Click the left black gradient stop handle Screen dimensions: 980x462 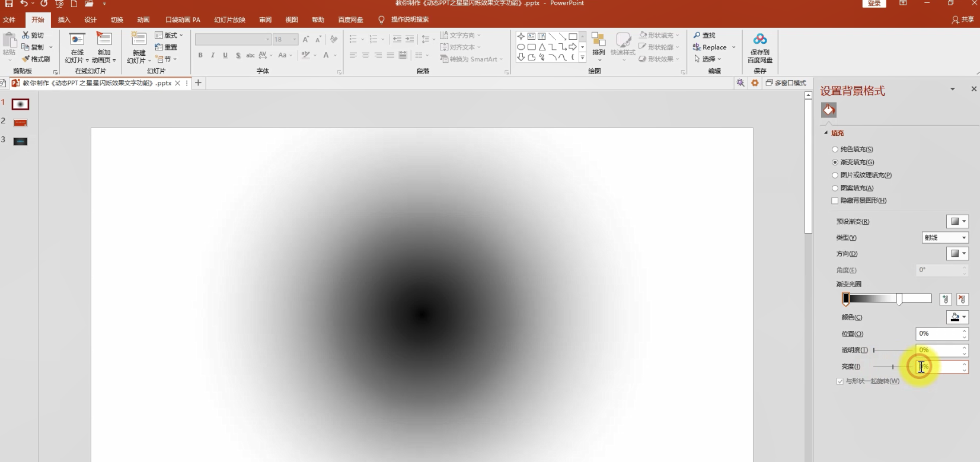pos(846,299)
